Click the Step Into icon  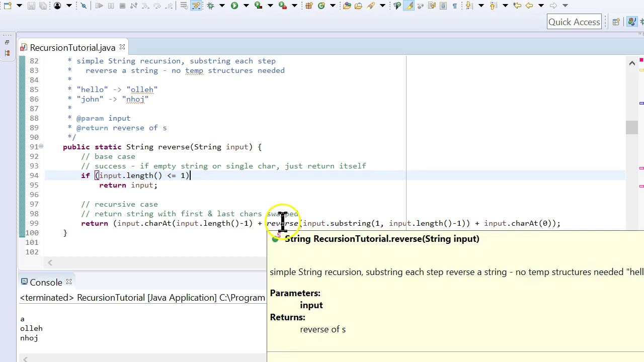point(145,6)
